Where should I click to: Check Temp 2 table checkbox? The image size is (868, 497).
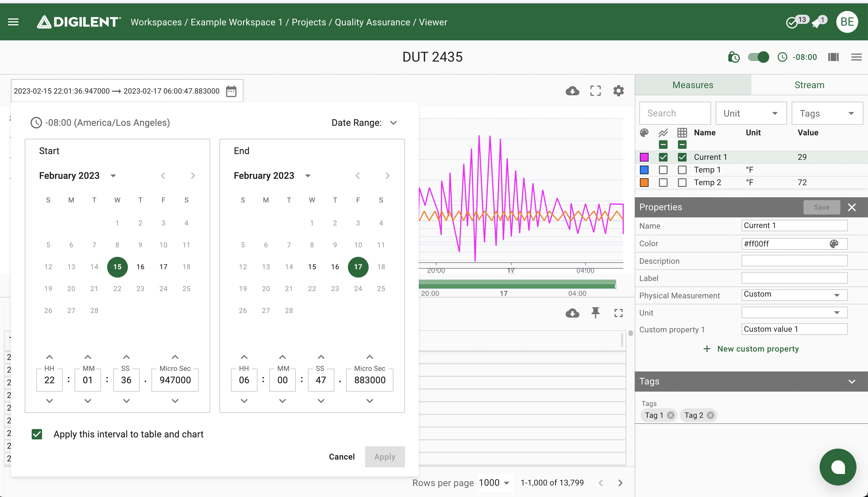click(x=682, y=183)
